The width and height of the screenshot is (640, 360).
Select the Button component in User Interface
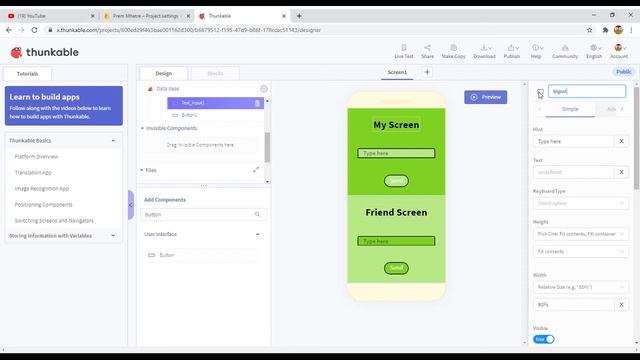pos(202,255)
